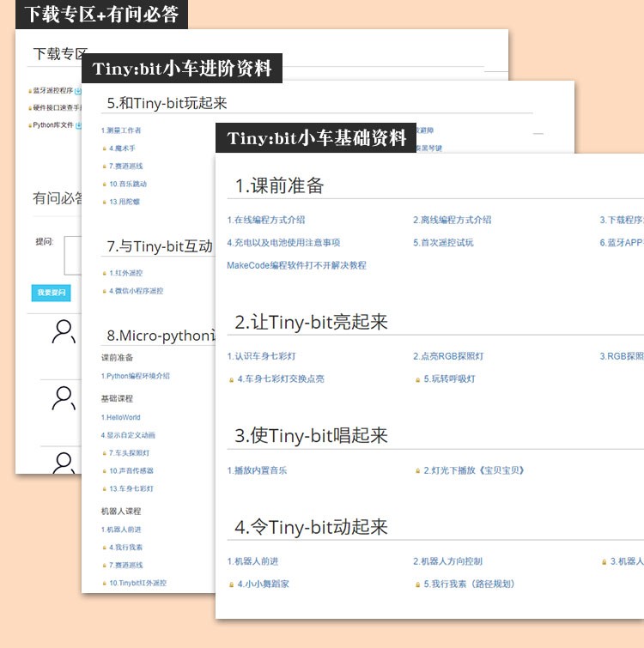The width and height of the screenshot is (644, 648).
Task: Click lock icon before 4.我行我素 in 机器人课程
Action: coord(104,548)
